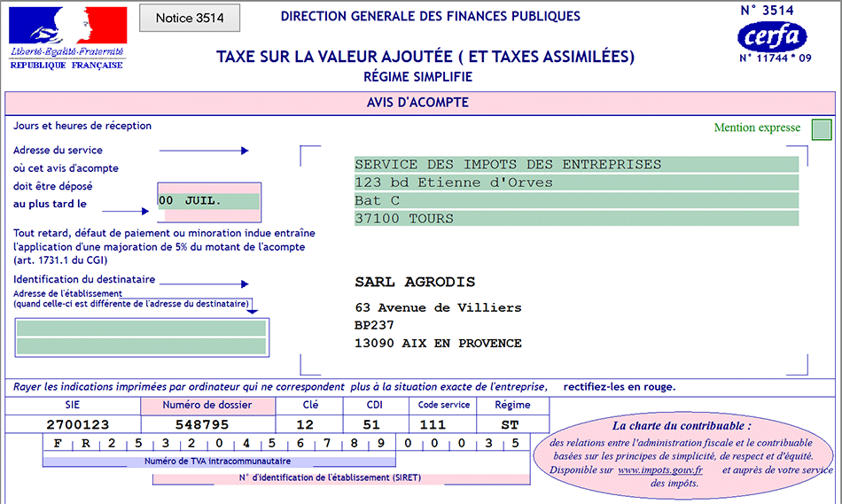Open the www.impots.gouv.fr link
842x504 pixels.
click(x=659, y=470)
